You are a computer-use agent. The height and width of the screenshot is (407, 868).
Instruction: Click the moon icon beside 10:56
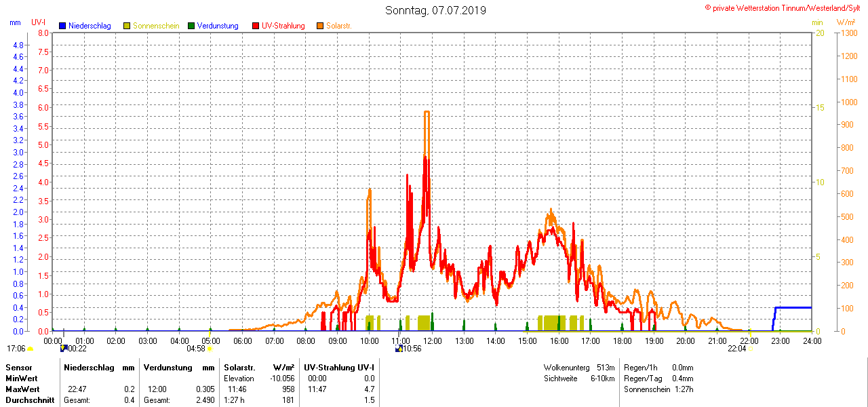[x=399, y=349]
